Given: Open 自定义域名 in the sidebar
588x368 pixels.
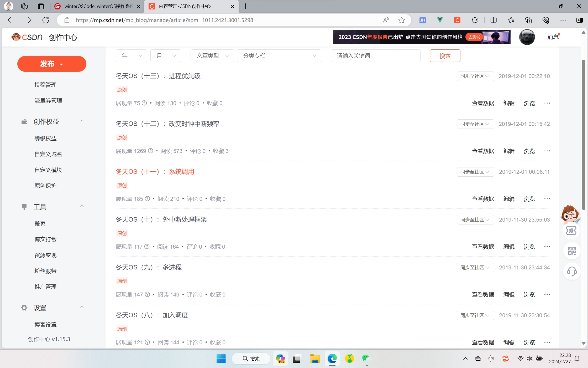Looking at the screenshot, I should coord(48,154).
